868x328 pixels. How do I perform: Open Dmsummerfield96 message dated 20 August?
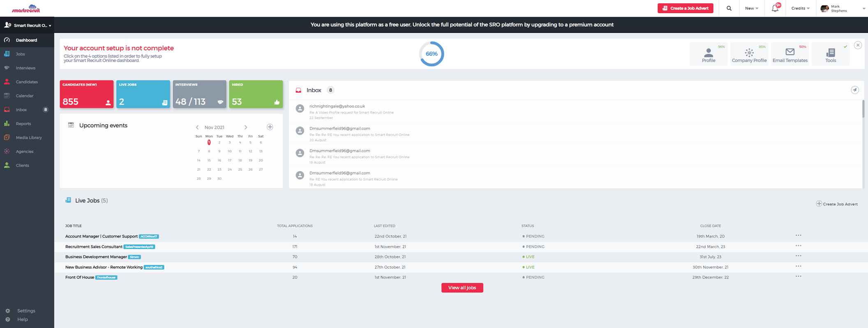(575, 134)
